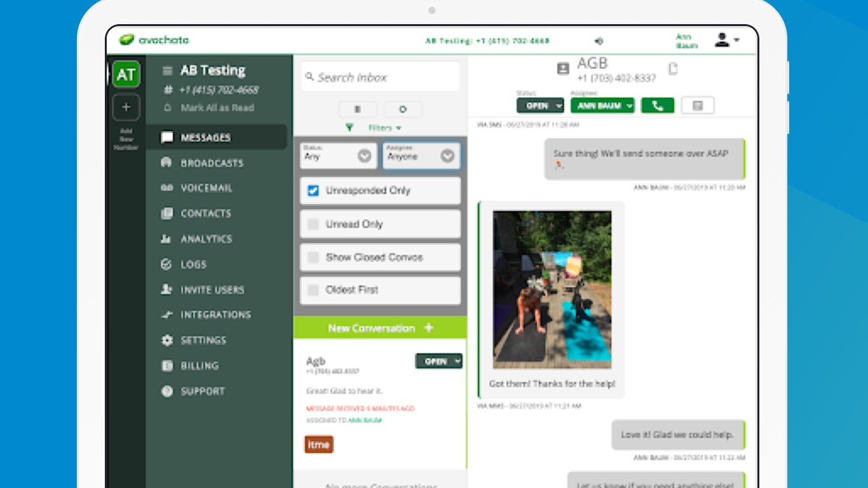This screenshot has width=868, height=488.
Task: Click the AGB contact name heading
Action: click(x=592, y=63)
